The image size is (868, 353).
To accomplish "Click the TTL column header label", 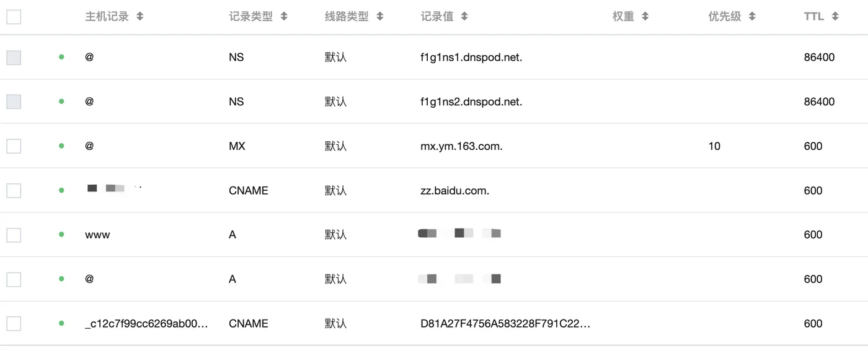I will click(813, 17).
